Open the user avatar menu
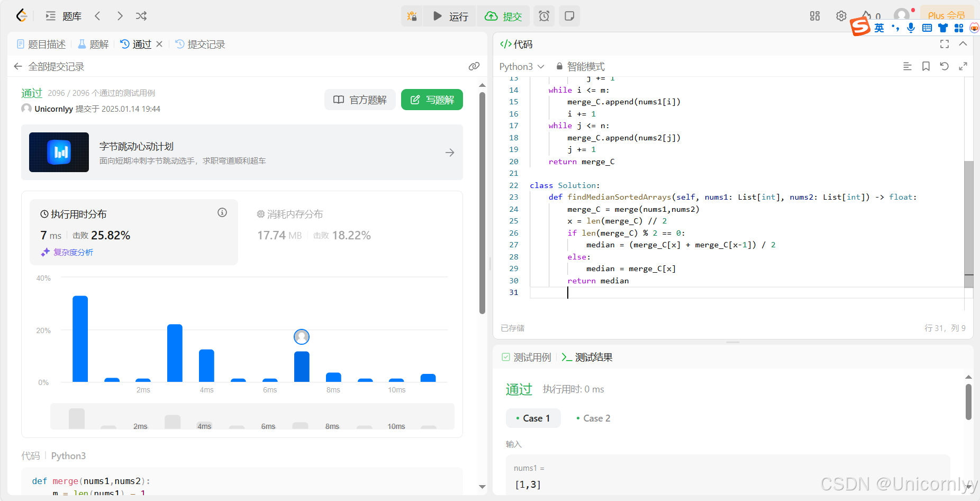980x501 pixels. (901, 15)
